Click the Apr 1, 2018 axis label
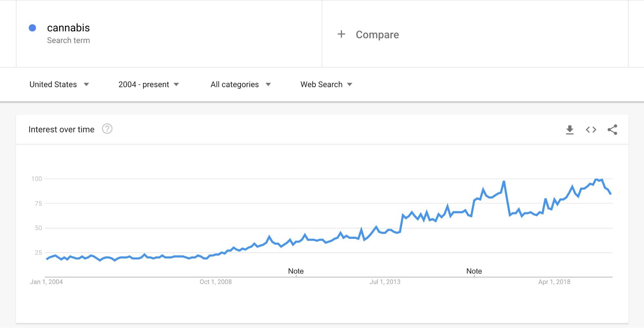The height and width of the screenshot is (328, 644). click(x=554, y=282)
